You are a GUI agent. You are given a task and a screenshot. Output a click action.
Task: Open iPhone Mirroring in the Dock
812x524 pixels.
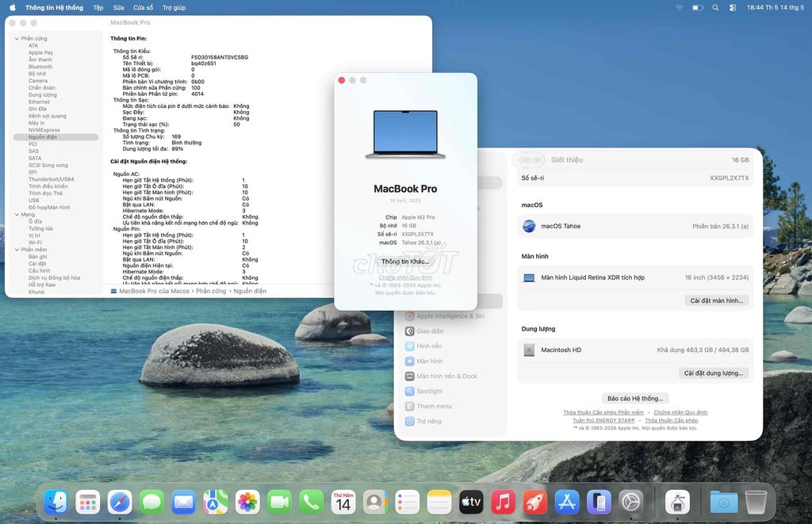coord(599,502)
